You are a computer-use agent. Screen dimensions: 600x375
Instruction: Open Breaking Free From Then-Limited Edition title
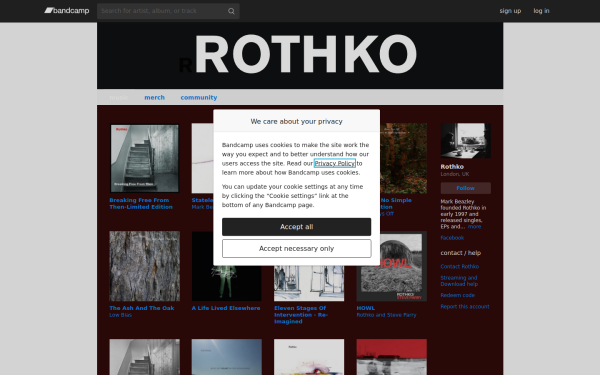141,204
